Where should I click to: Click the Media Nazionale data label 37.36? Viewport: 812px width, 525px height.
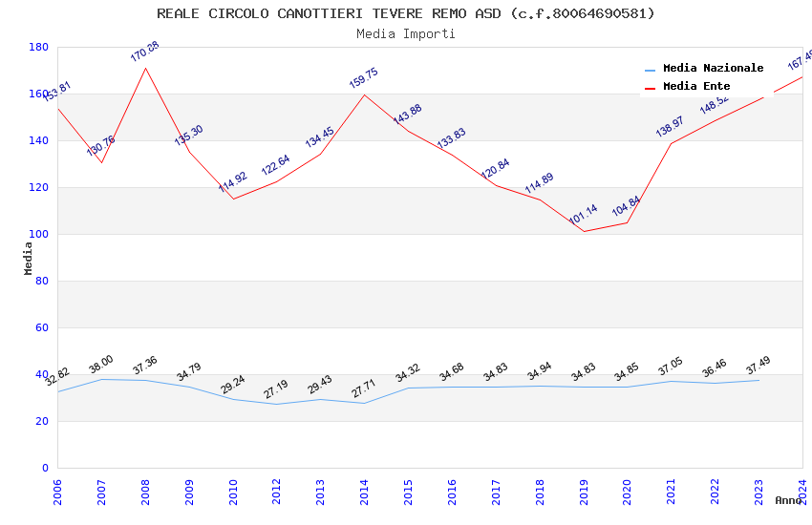coord(145,366)
